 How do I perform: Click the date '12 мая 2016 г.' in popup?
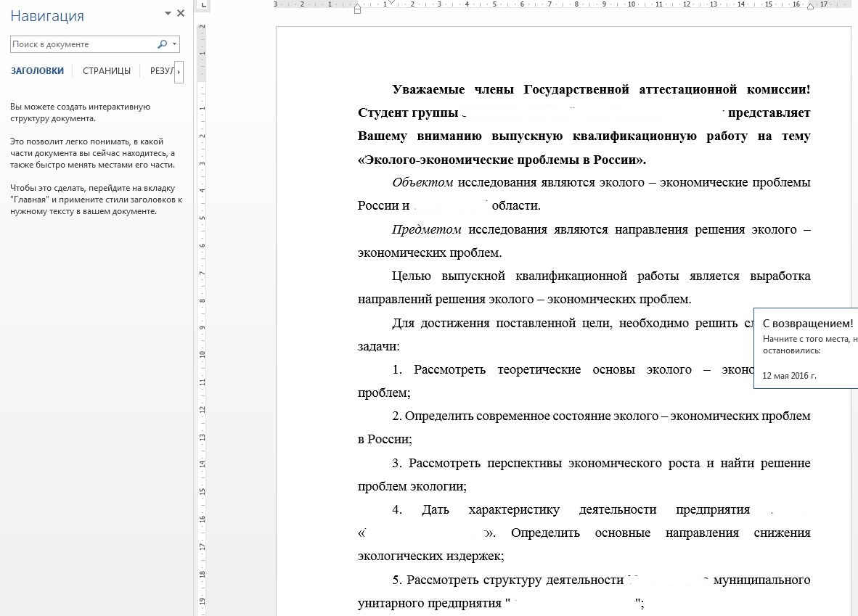tap(789, 376)
